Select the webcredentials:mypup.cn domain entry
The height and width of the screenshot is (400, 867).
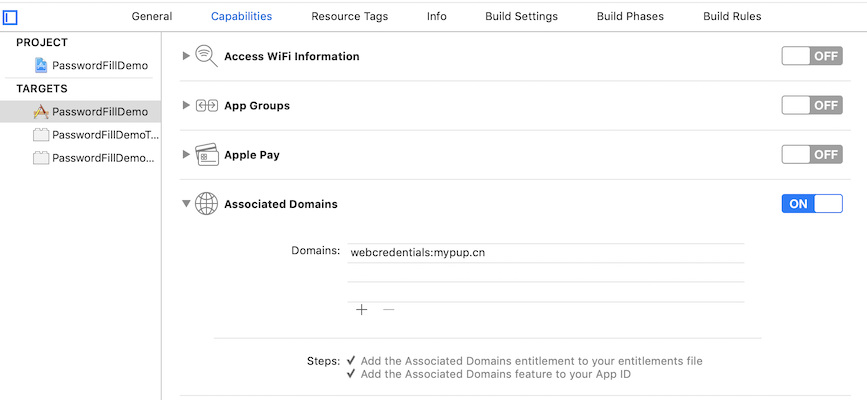(x=546, y=253)
